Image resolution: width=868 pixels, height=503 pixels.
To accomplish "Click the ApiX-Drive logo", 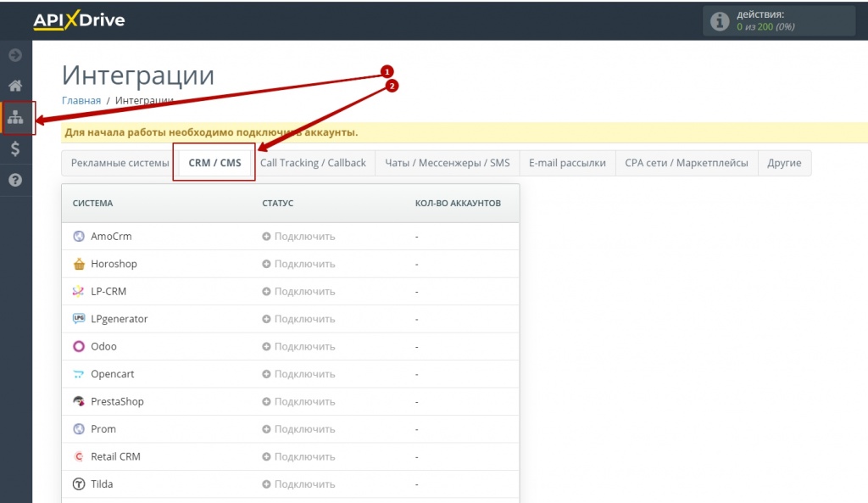I will click(x=79, y=20).
